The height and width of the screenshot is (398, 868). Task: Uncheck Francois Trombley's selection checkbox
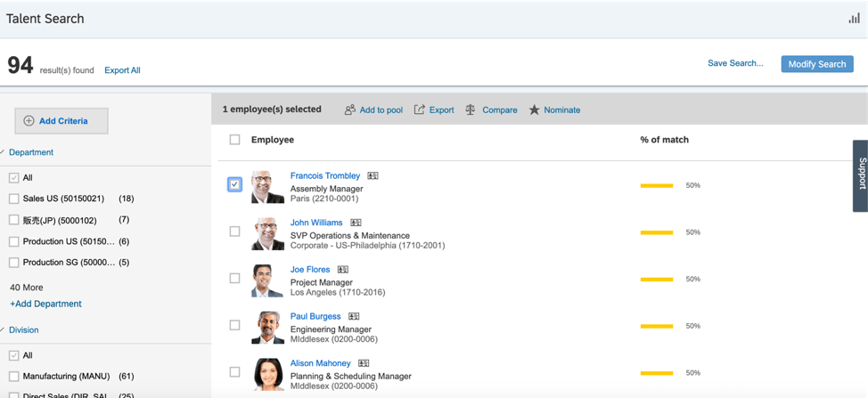(x=234, y=184)
